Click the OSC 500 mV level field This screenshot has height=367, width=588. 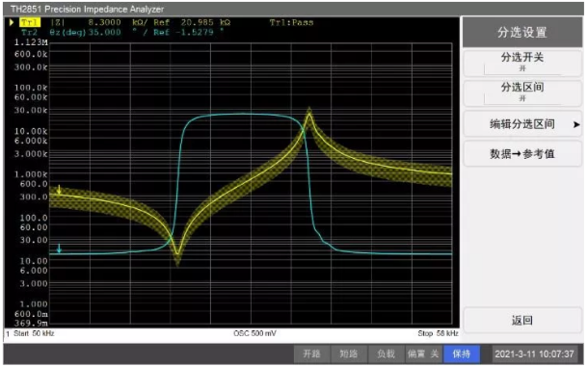[x=254, y=333]
